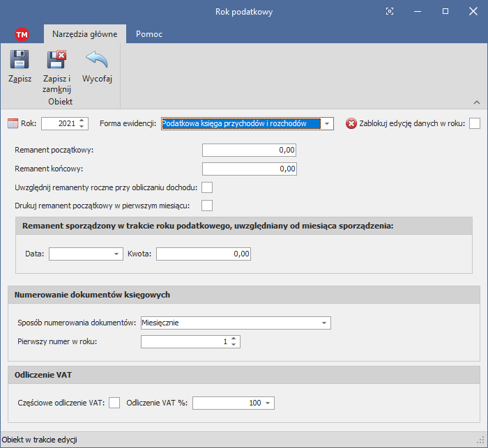Click the focus mode icon in title bar

click(390, 11)
